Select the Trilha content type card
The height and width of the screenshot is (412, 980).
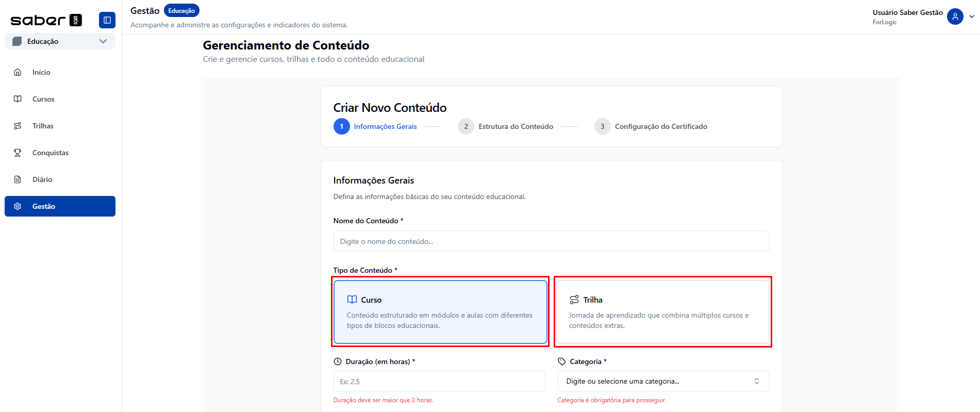tap(662, 311)
